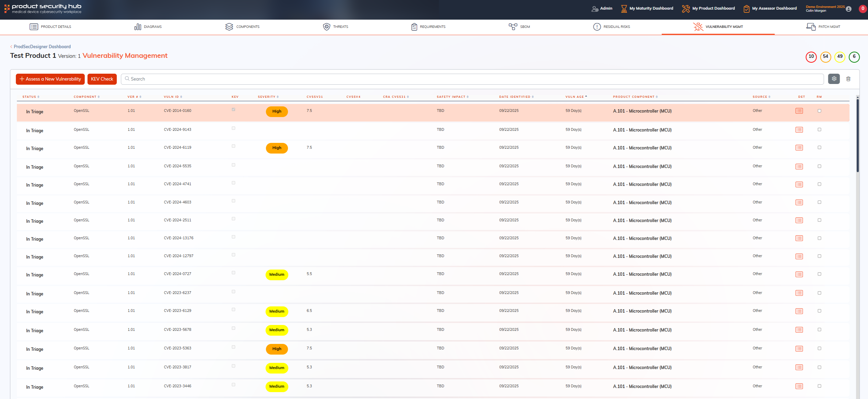This screenshot has width=868, height=399.
Task: Select the SBOM icon in the navigation bar
Action: (513, 26)
